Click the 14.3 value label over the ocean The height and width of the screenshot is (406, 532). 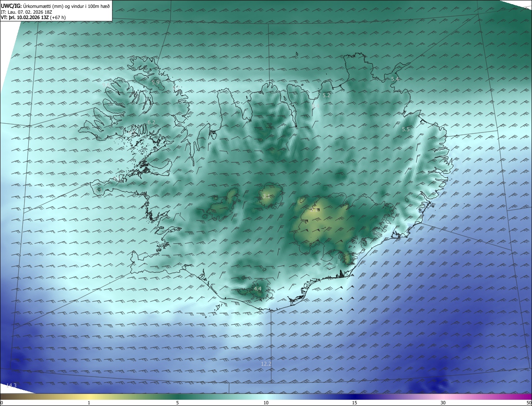(11, 386)
